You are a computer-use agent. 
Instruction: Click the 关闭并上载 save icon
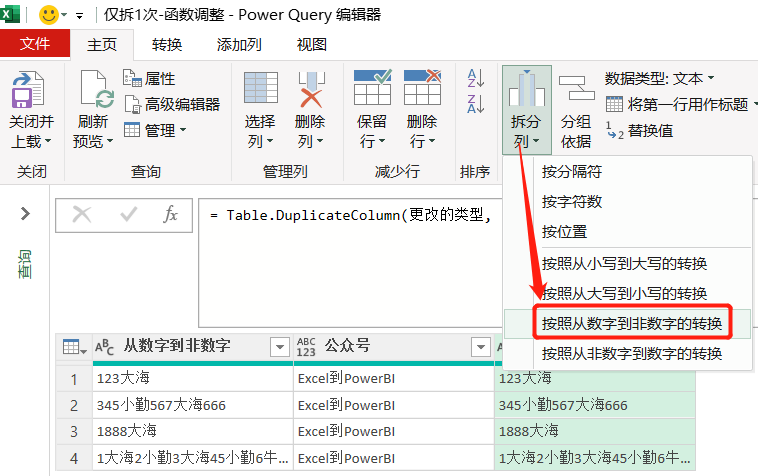tap(28, 90)
